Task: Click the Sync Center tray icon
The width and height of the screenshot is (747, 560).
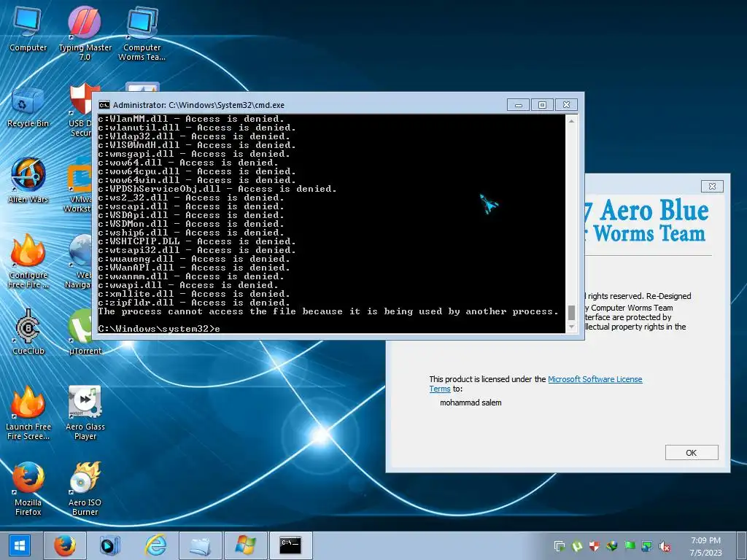Action: tap(560, 546)
